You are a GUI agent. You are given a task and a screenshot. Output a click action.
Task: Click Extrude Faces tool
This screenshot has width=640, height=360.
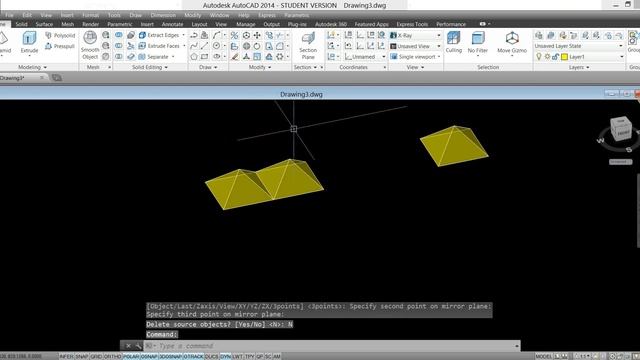tap(159, 46)
